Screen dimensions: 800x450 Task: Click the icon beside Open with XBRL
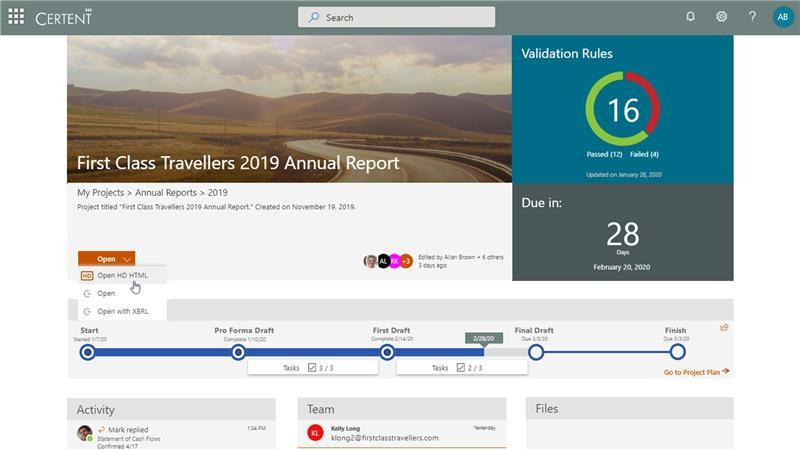[x=87, y=311]
